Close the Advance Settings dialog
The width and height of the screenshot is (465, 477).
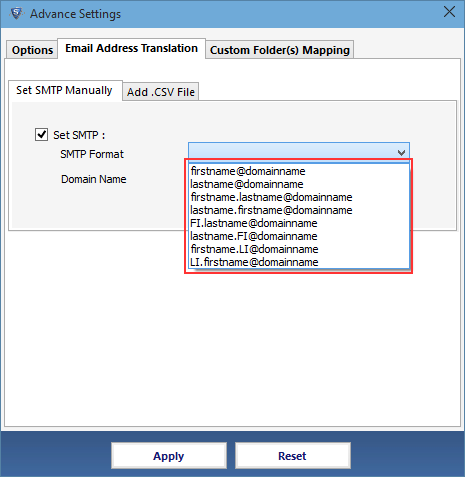pyautogui.click(x=449, y=12)
